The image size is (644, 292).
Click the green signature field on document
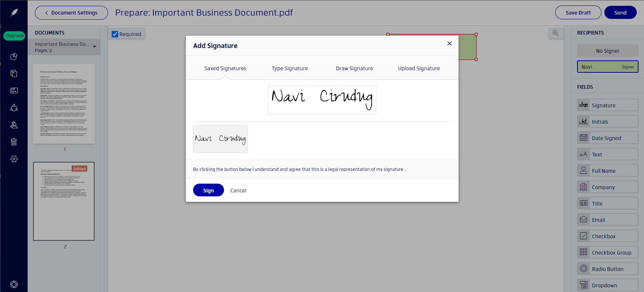coord(467,47)
